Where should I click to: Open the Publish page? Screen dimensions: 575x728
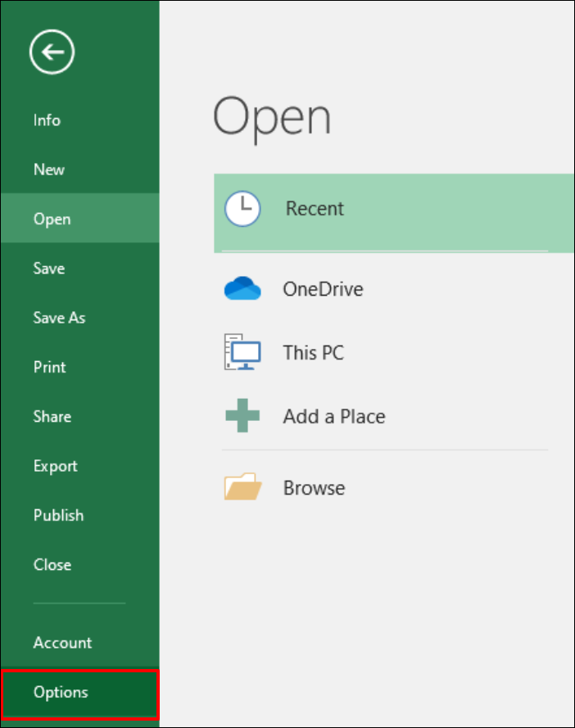coord(58,515)
